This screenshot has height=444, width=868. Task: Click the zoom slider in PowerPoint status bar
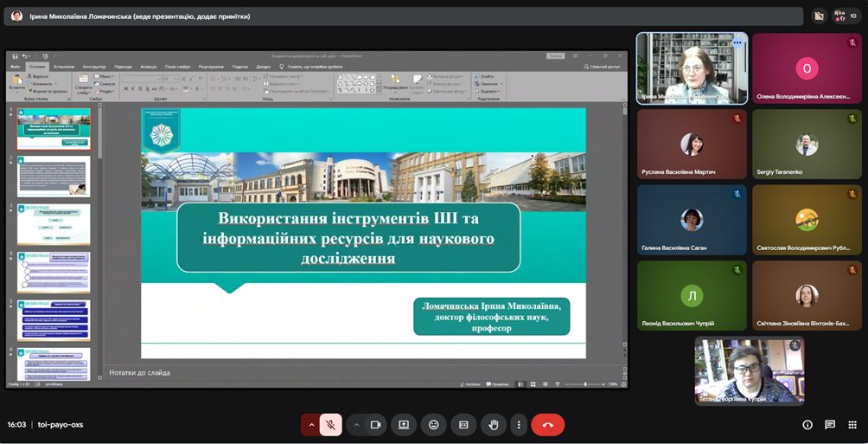[585, 384]
